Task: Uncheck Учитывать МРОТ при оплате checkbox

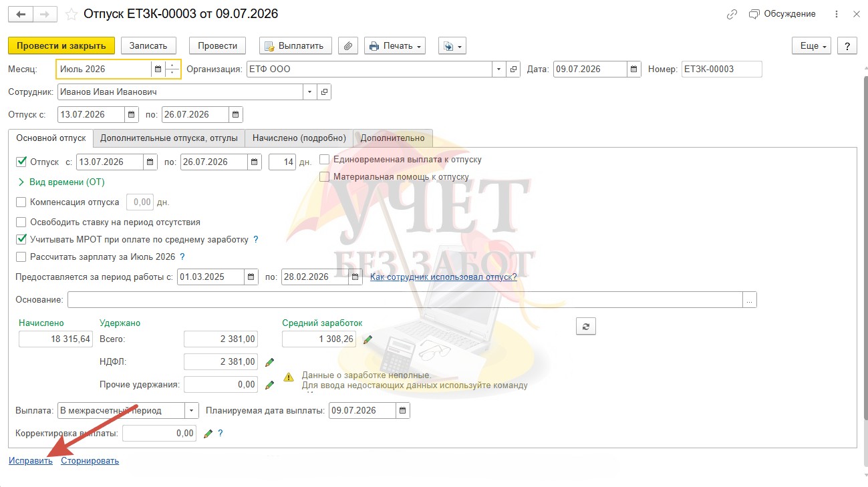Action: [x=21, y=239]
